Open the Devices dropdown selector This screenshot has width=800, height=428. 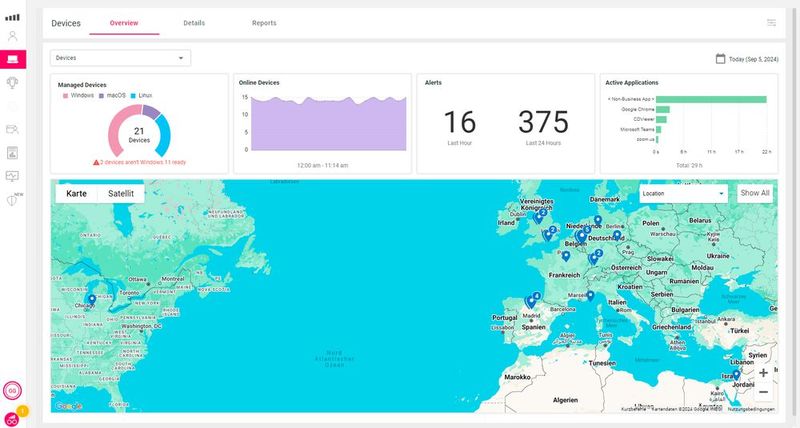pyautogui.click(x=120, y=58)
